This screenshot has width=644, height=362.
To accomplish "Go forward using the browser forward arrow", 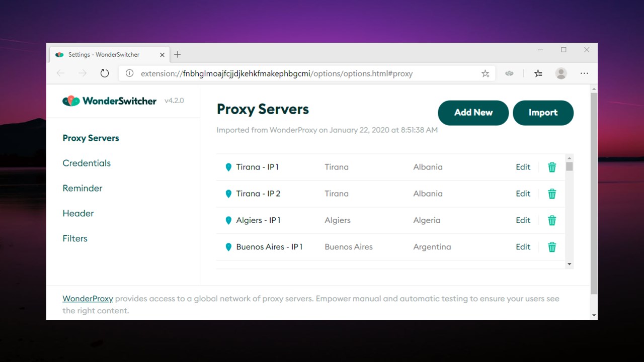I will (83, 73).
